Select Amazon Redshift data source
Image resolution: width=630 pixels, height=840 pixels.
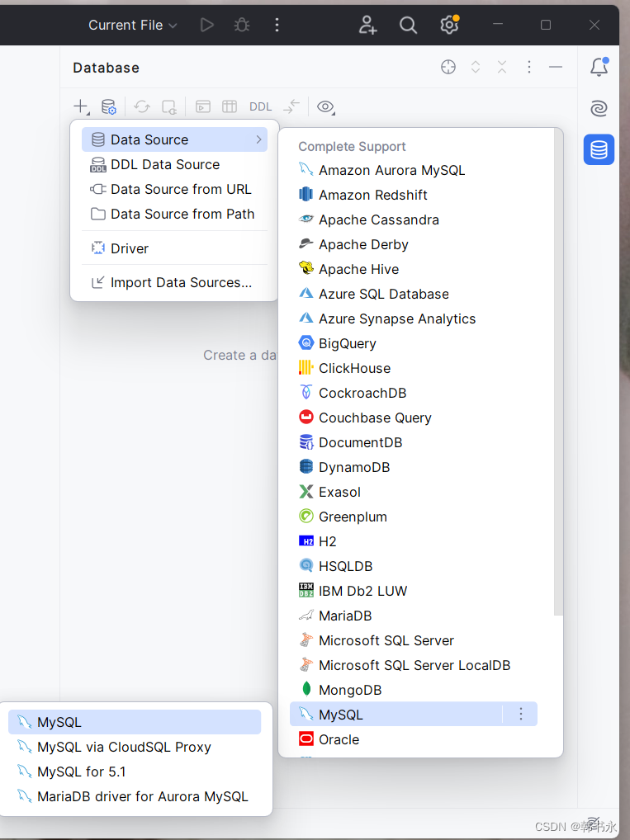(x=414, y=195)
